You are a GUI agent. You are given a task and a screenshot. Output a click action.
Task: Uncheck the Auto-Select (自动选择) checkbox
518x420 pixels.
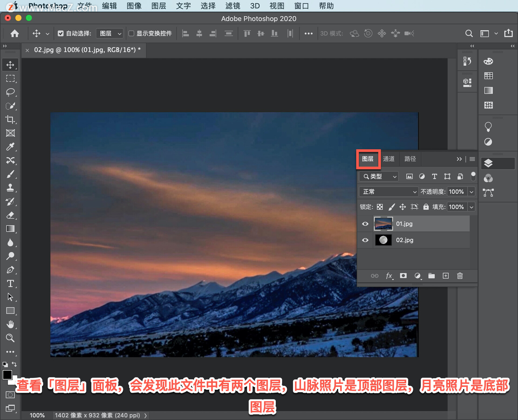point(61,33)
